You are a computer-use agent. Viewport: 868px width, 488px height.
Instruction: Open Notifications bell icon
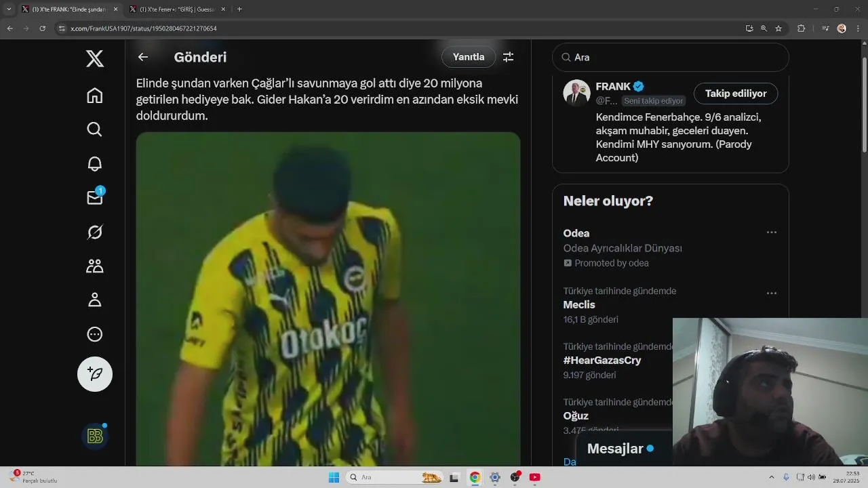[x=95, y=163]
